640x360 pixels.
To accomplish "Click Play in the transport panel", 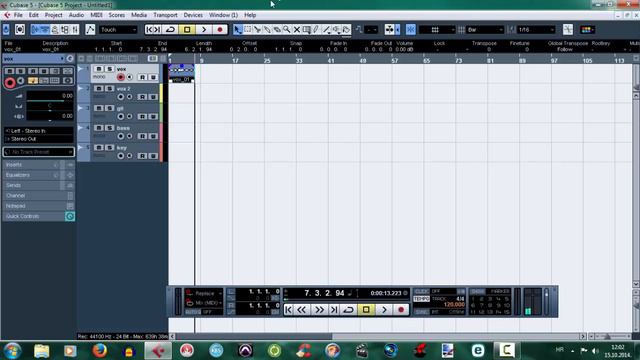I will coord(384,310).
